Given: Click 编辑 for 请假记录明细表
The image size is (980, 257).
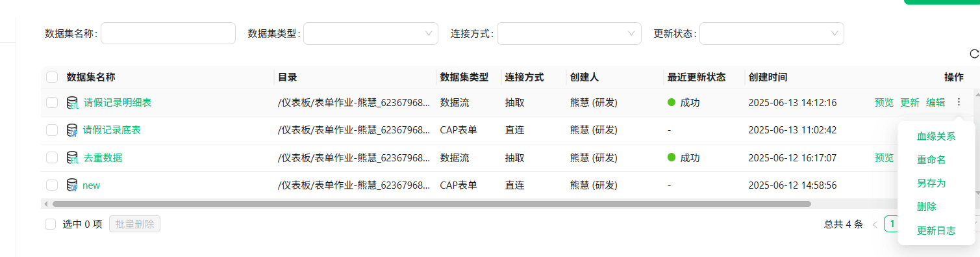Looking at the screenshot, I should click(935, 102).
